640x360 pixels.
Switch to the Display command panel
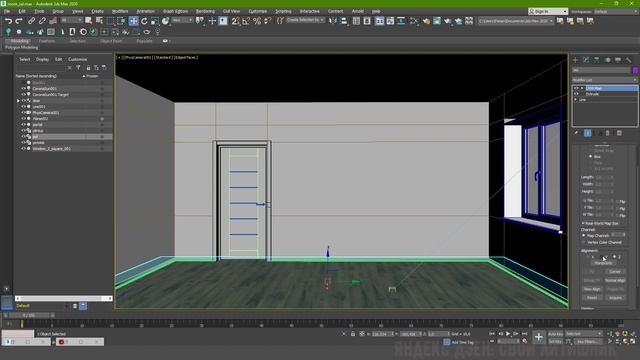[618, 60]
